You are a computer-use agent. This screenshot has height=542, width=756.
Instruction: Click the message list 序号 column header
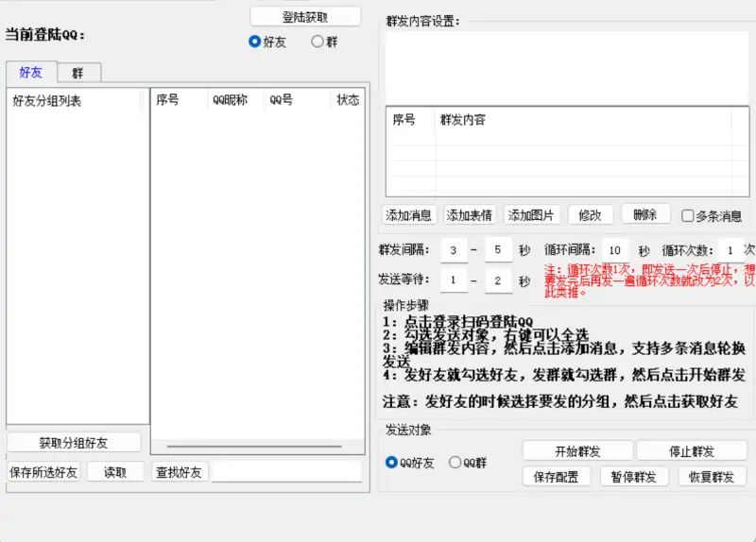click(x=410, y=120)
